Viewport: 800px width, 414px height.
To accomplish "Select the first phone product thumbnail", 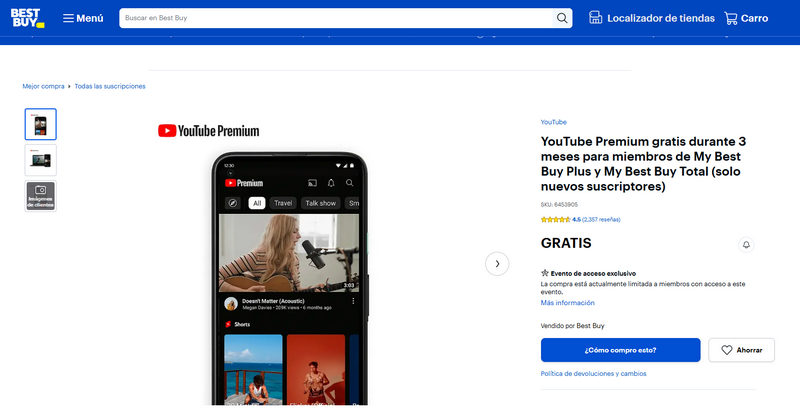I will pyautogui.click(x=41, y=124).
